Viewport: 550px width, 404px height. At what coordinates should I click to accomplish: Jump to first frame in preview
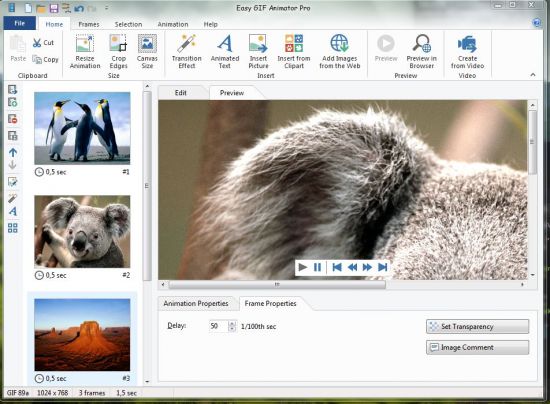click(337, 267)
